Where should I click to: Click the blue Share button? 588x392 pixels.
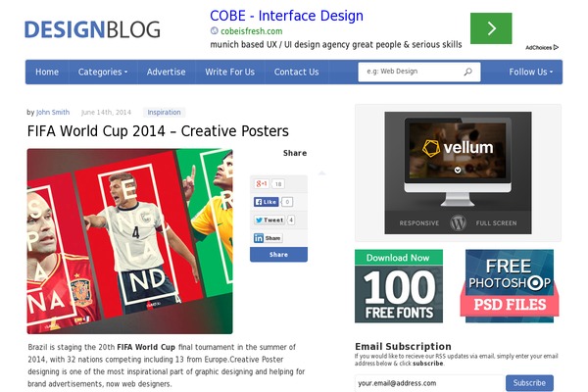point(278,255)
